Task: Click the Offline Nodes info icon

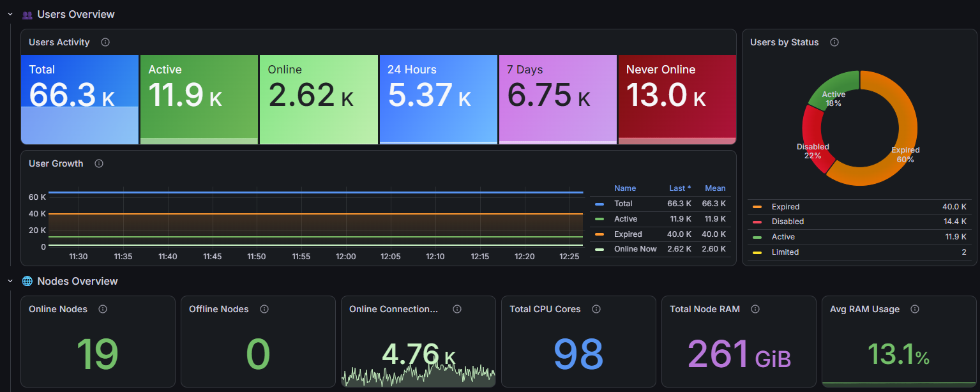Action: [264, 309]
